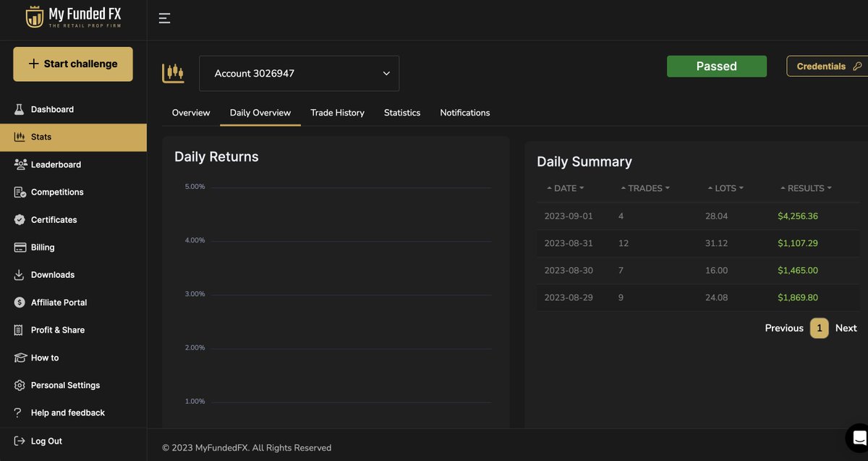Click the copyright MyFundedFX footer text
Image resolution: width=868 pixels, height=461 pixels.
247,448
